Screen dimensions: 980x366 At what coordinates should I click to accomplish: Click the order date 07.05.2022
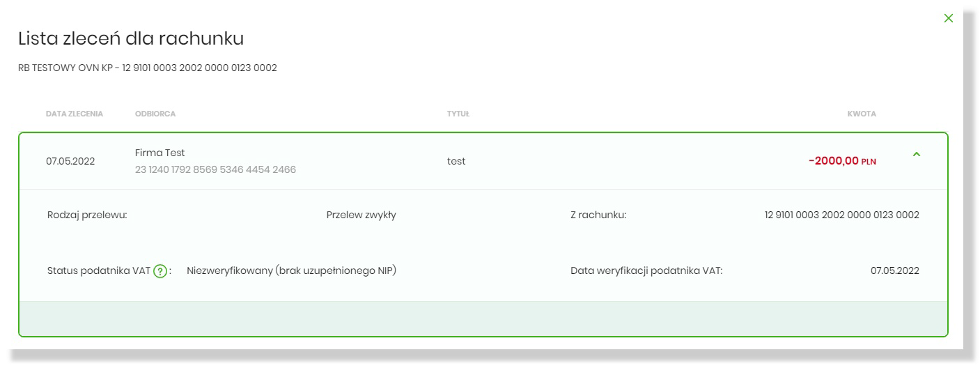click(70, 162)
